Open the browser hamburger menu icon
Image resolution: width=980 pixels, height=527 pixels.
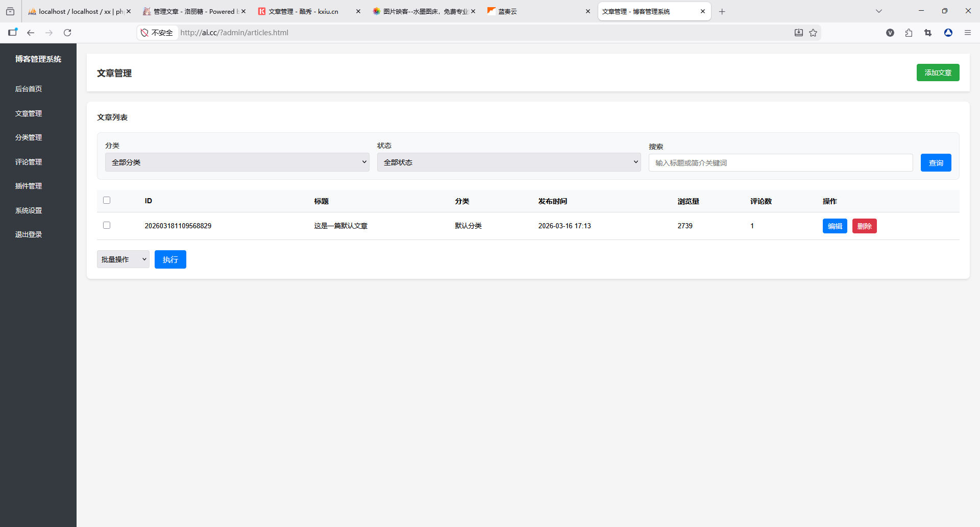click(967, 33)
